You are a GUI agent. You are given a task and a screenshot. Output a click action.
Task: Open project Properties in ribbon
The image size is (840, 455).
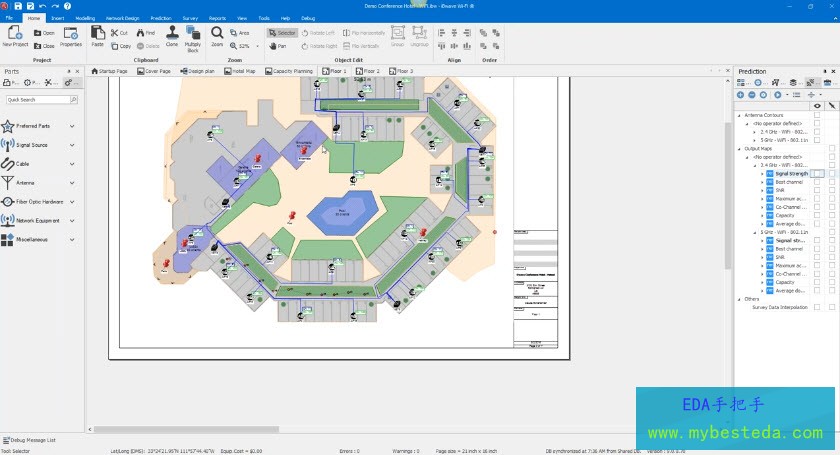click(71, 36)
